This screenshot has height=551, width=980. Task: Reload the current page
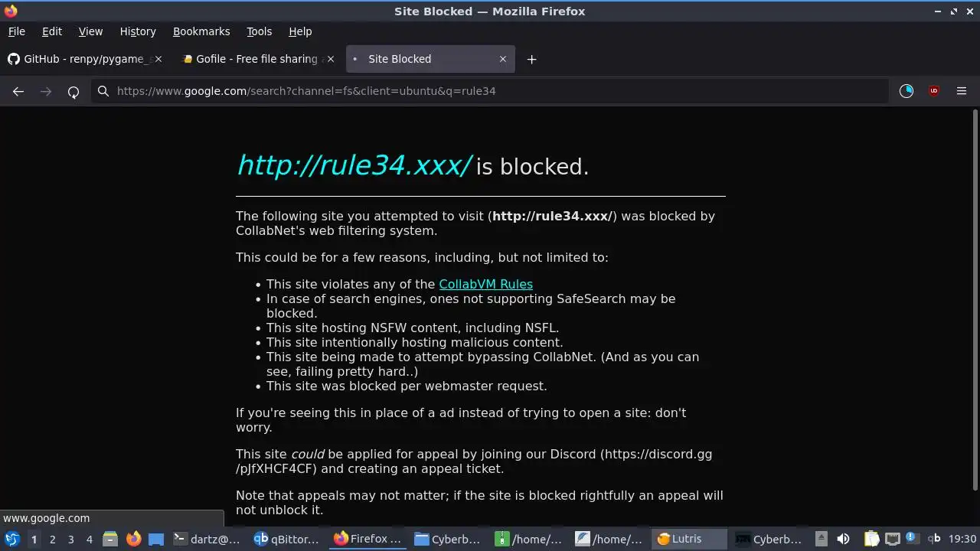(73, 92)
